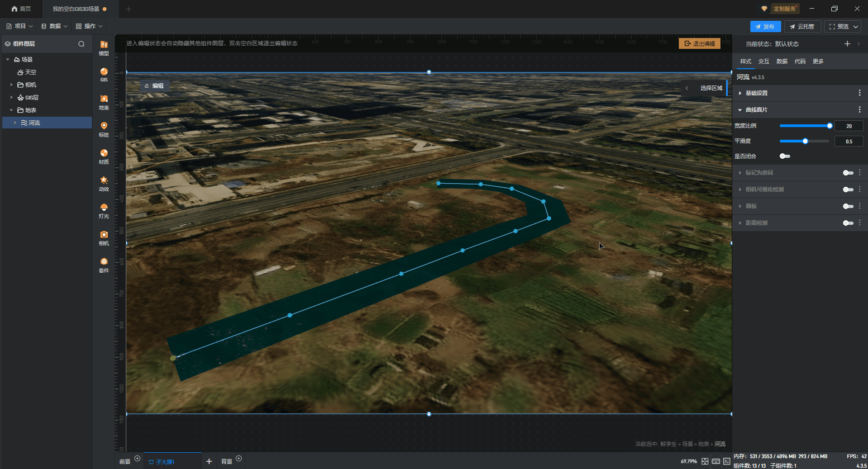Image resolution: width=868 pixels, height=469 pixels.
Task: Open the 动效 effects category
Action: coord(104,183)
